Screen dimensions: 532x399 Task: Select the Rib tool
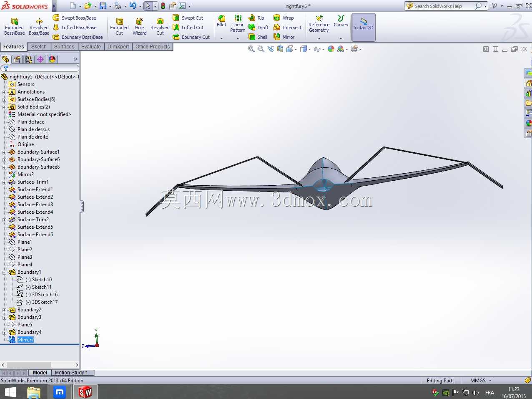[x=256, y=18]
